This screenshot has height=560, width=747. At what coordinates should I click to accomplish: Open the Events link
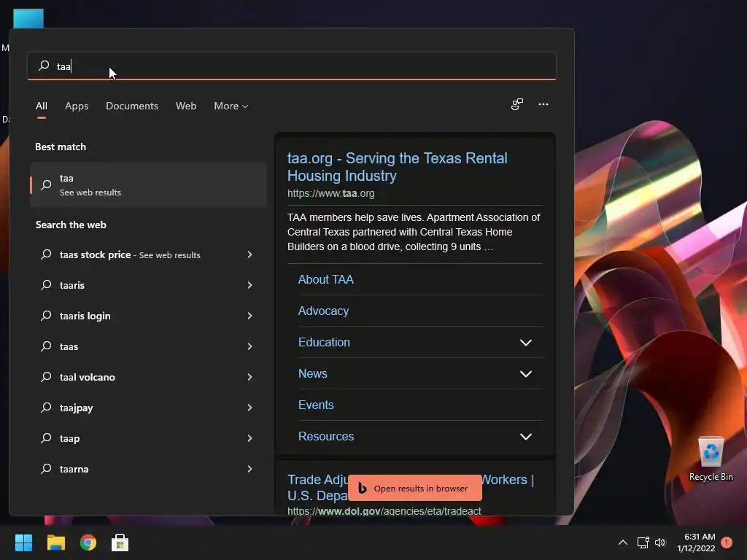click(316, 405)
